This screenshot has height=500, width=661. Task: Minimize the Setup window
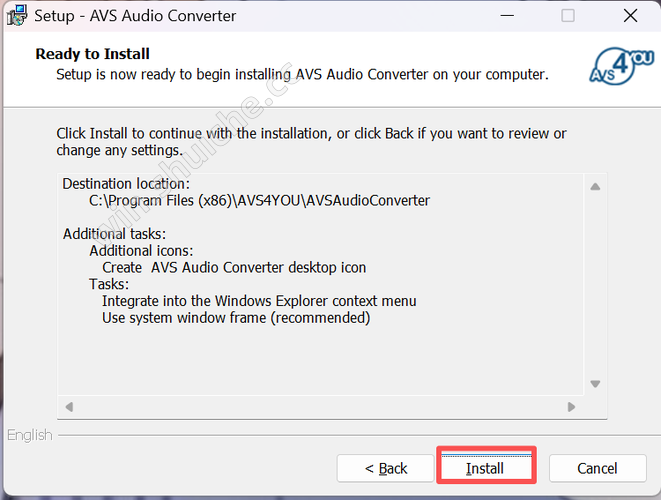506,16
